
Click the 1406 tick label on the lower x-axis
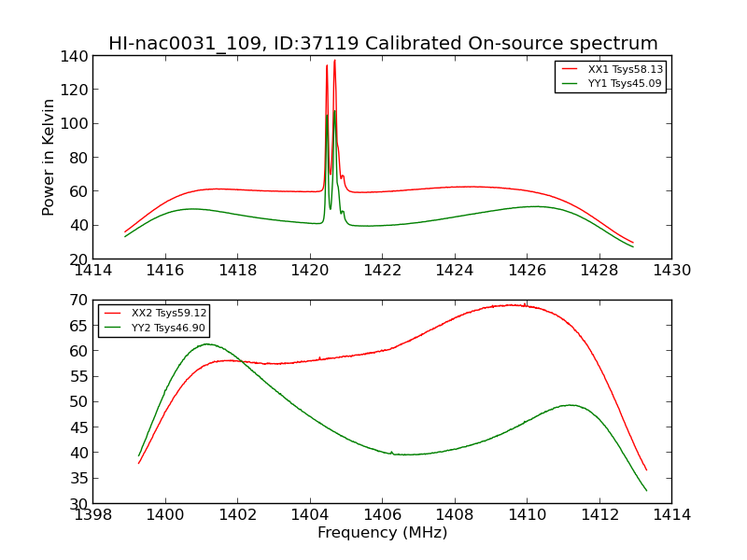(x=383, y=514)
